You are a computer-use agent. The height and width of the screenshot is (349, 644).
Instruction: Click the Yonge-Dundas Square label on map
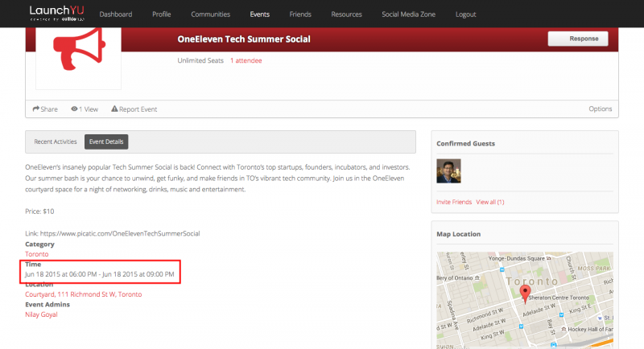tap(516, 258)
